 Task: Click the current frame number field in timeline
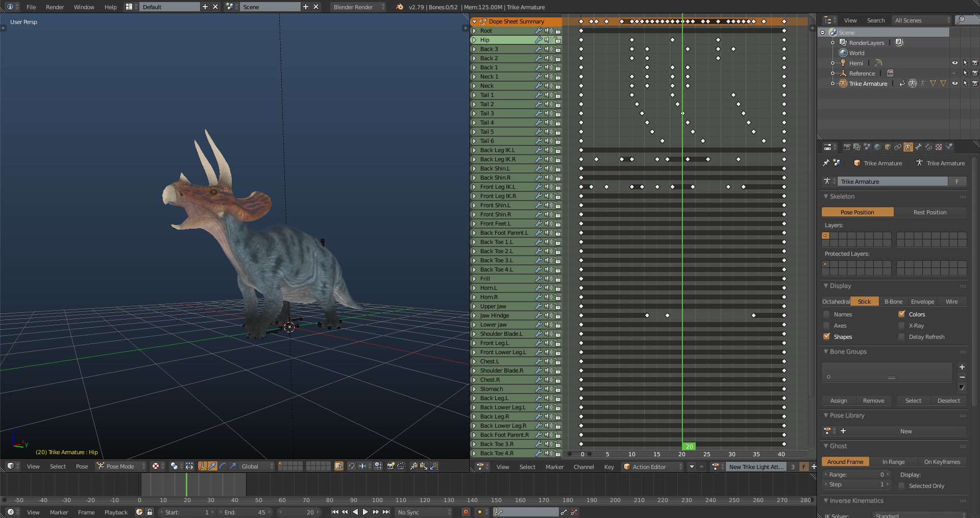[x=300, y=512]
